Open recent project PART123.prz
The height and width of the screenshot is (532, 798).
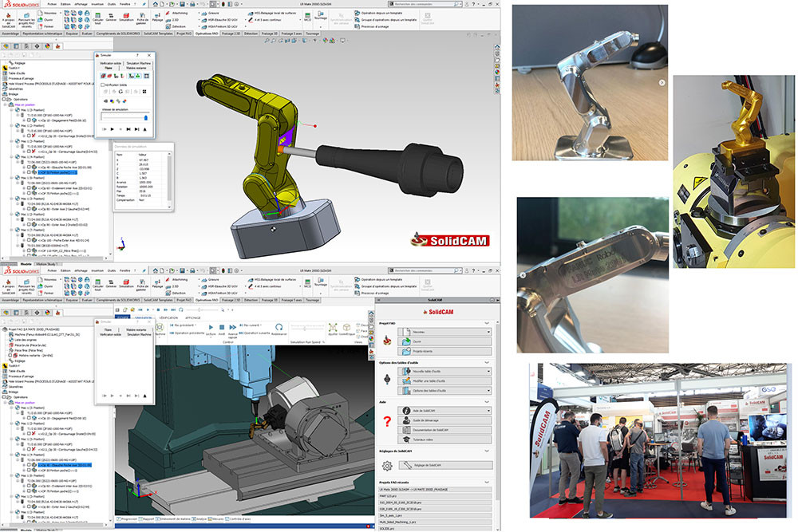click(389, 495)
